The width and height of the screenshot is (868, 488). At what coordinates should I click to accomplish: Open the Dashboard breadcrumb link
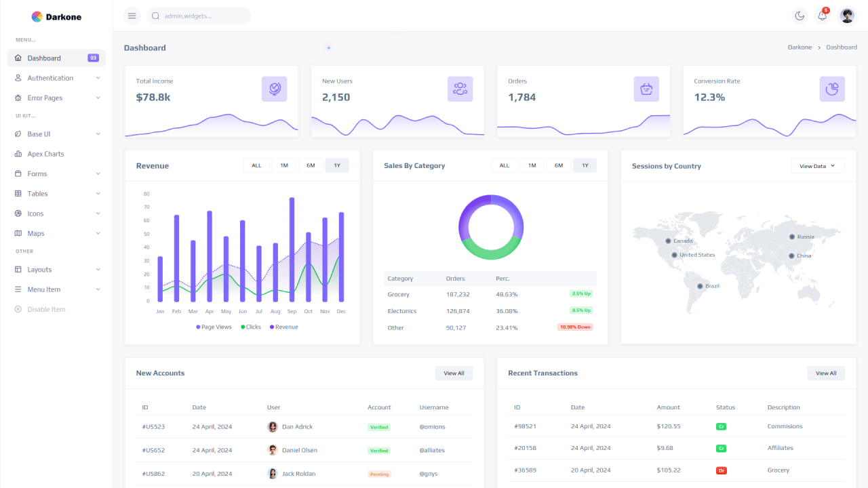pos(842,47)
